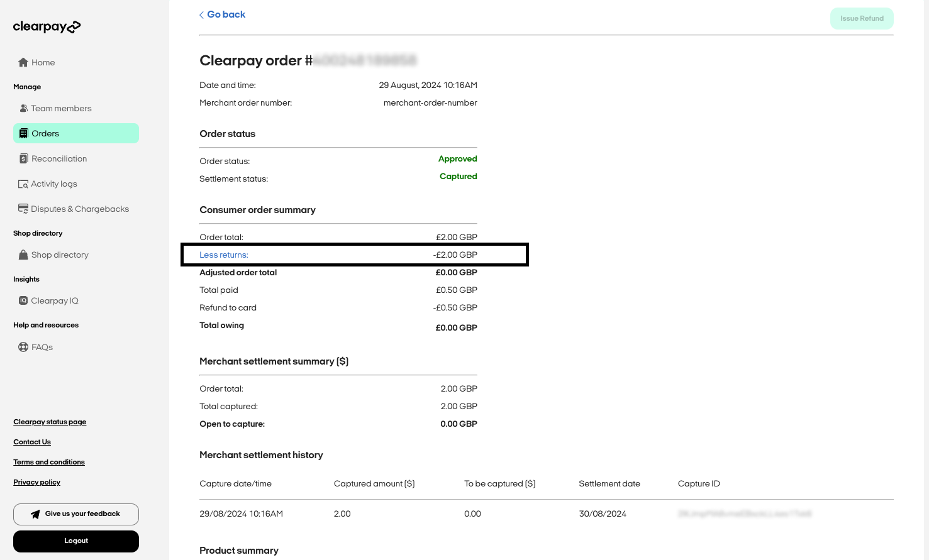929x560 pixels.
Task: Open the Disputes & Chargebacks card icon
Action: point(23,208)
